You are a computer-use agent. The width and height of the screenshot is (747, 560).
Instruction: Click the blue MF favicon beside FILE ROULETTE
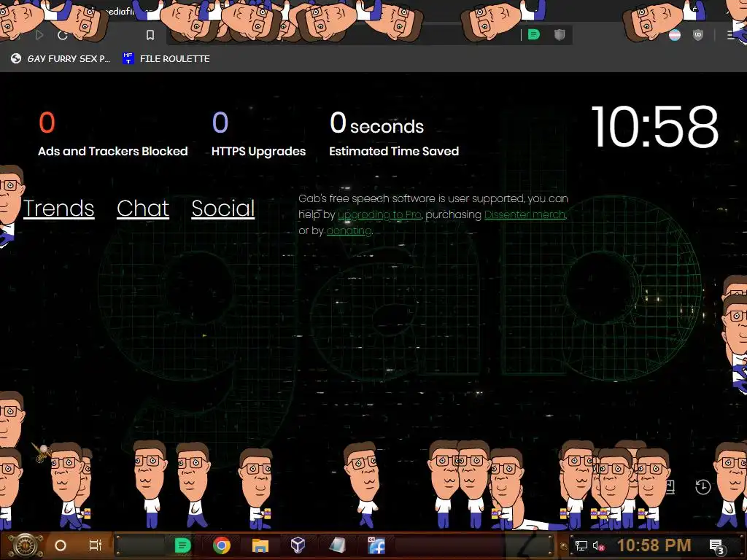tap(128, 58)
